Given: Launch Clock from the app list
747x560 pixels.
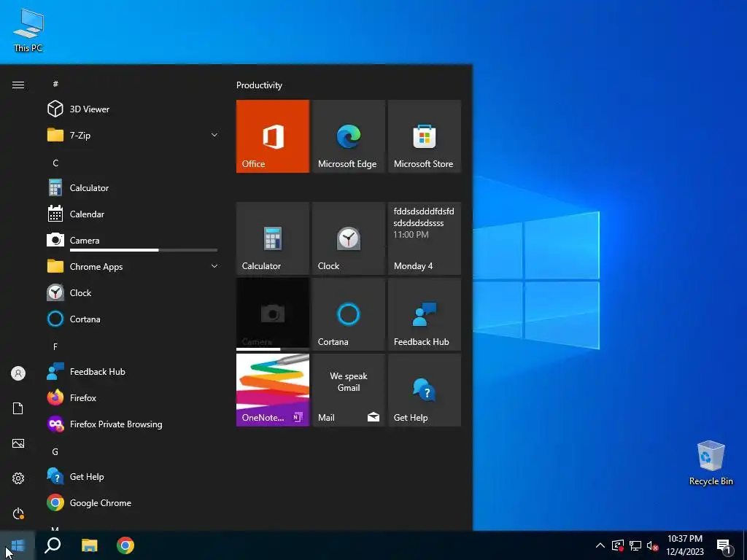Looking at the screenshot, I should point(133,293).
